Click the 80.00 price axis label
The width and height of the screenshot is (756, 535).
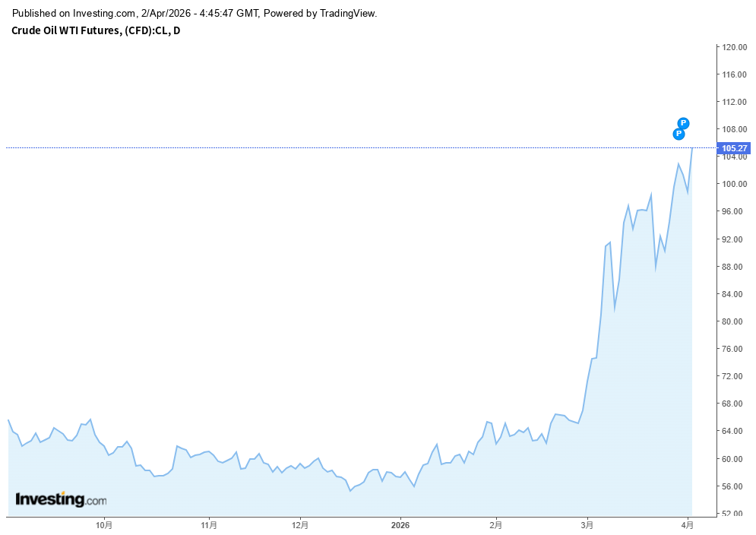coord(734,321)
